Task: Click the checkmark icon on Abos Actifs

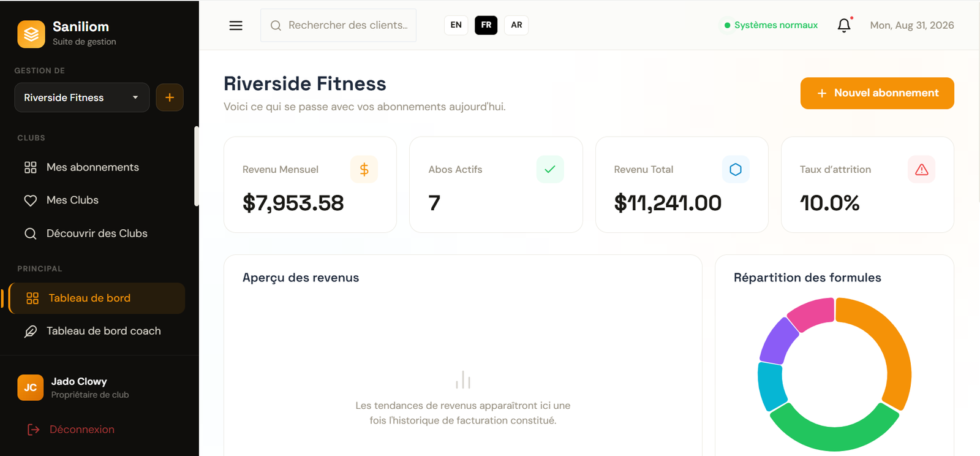Action: (x=550, y=169)
